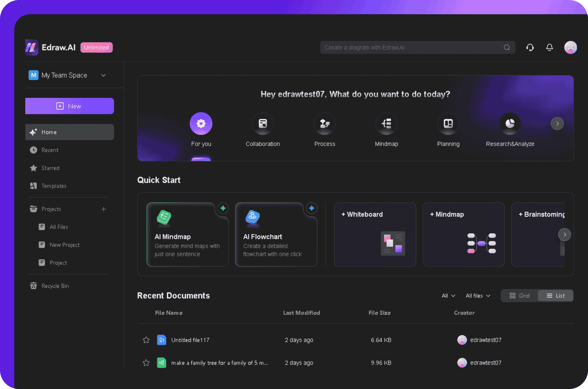Image resolution: width=588 pixels, height=389 pixels.
Task: Click the AI Mindmap green icon
Action: [164, 218]
